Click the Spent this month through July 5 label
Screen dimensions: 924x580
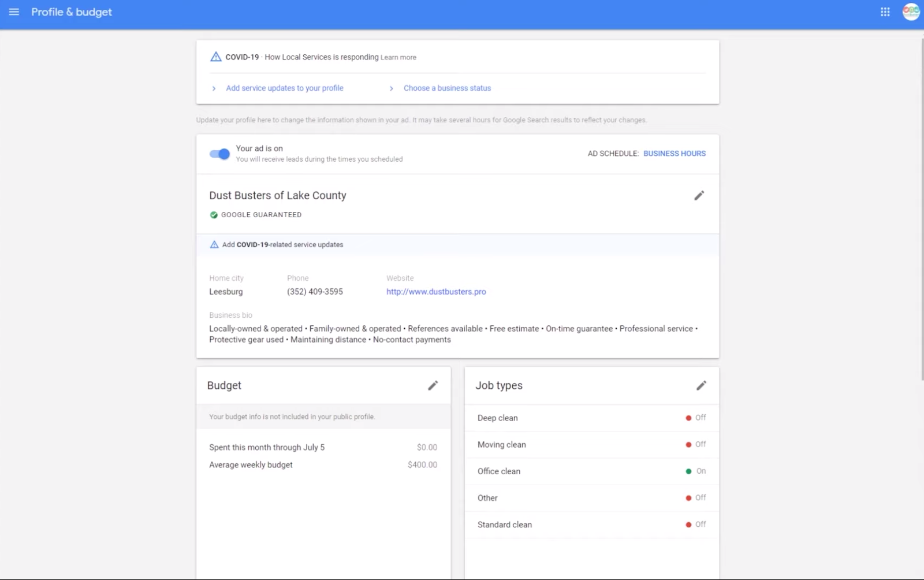(267, 447)
